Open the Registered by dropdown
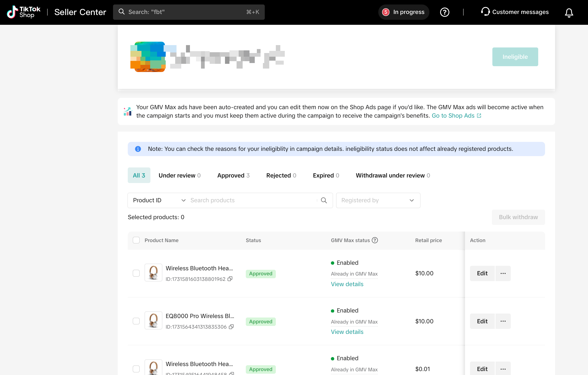Viewport: 588px width, 375px height. (378, 200)
